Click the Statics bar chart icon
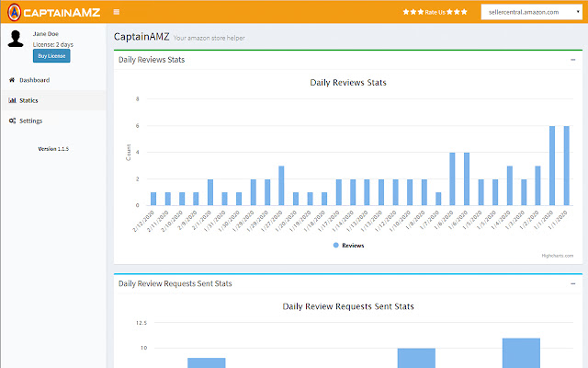This screenshot has height=368, width=588. [11, 100]
